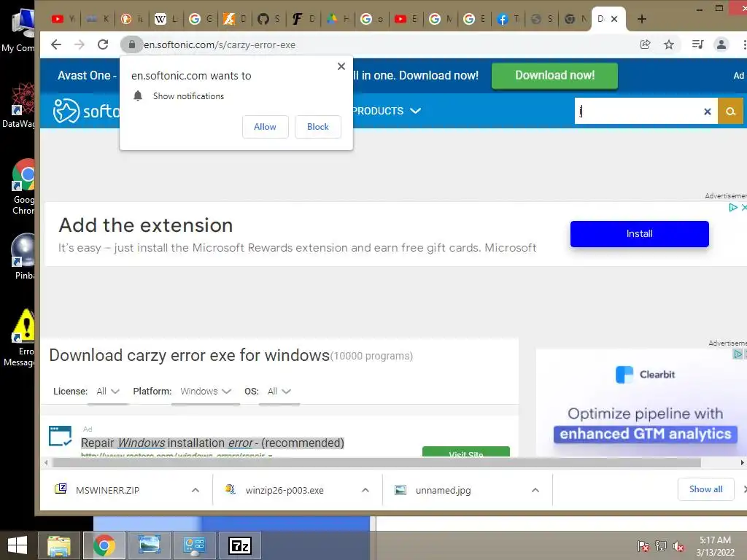Click the orange search magnifier button
This screenshot has width=747, height=560.
730,111
